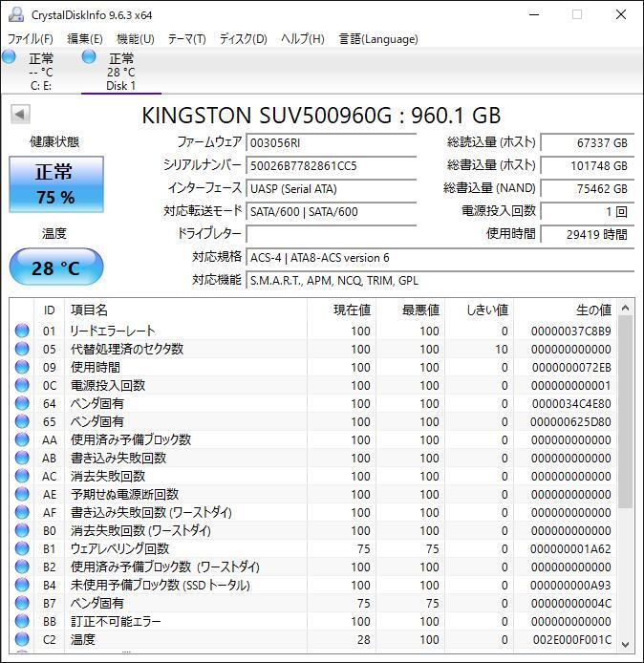Click the power-on hours value 29419 時間

tap(588, 234)
